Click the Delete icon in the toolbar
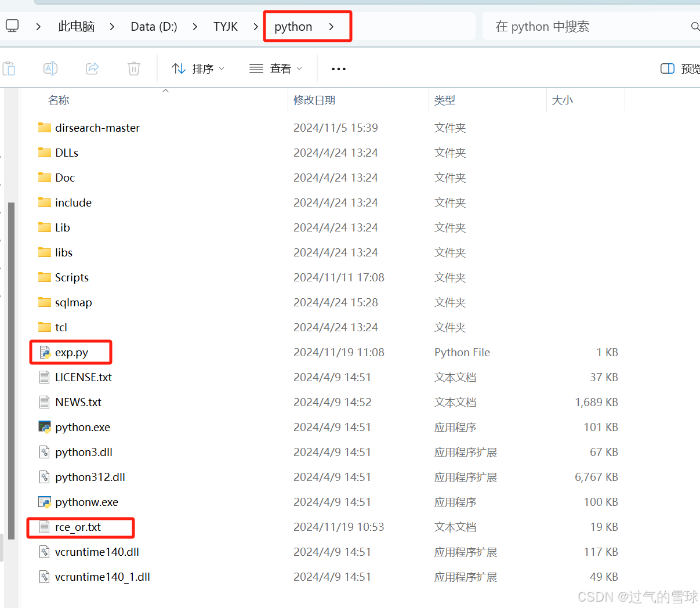The width and height of the screenshot is (700, 608). coord(133,68)
